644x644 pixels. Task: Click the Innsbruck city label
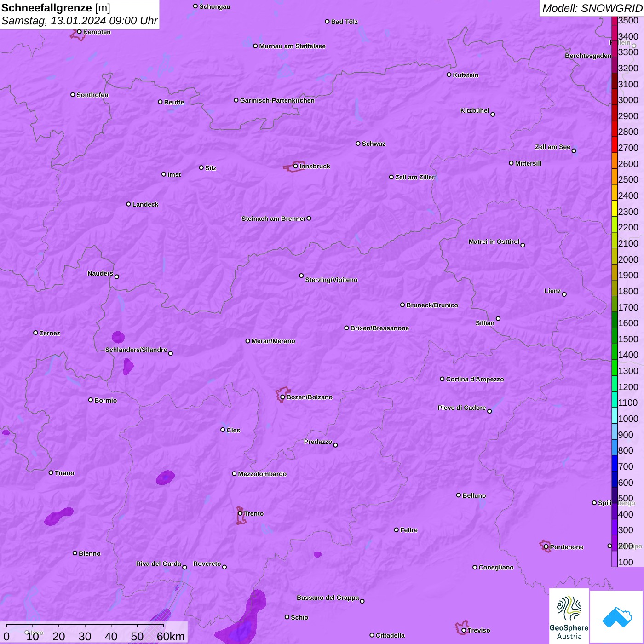pos(315,166)
